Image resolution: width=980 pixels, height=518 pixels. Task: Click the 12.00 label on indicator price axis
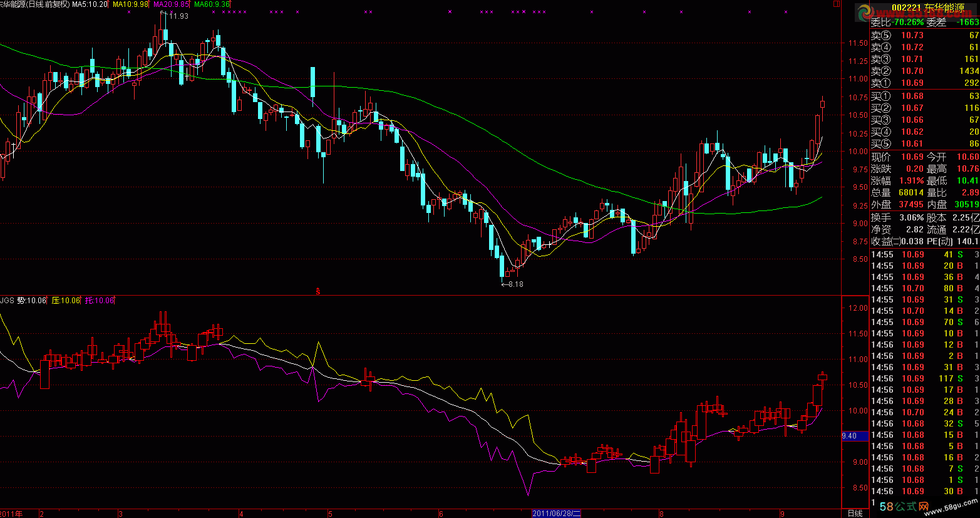857,308
